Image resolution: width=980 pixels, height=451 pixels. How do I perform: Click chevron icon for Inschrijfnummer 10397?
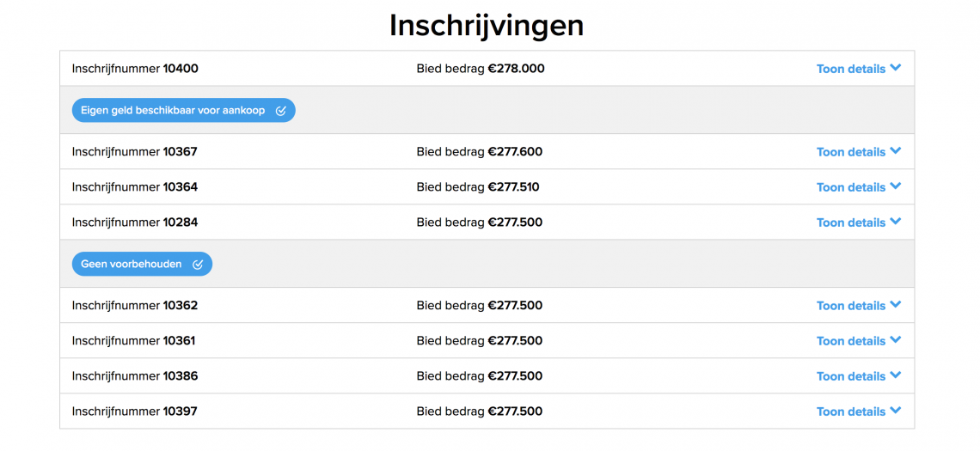click(895, 411)
